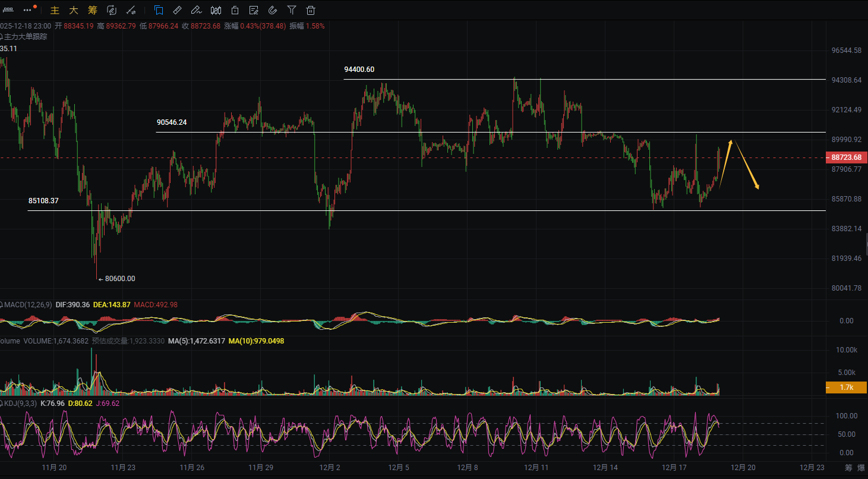This screenshot has width=868, height=479.
Task: Open the filter funnel icon
Action: [291, 10]
